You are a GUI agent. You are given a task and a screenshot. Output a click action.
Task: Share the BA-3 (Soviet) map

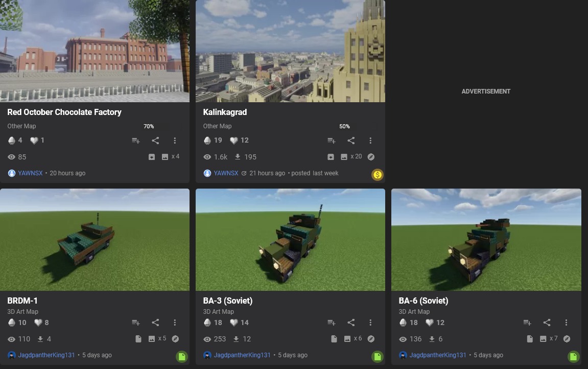pos(351,322)
